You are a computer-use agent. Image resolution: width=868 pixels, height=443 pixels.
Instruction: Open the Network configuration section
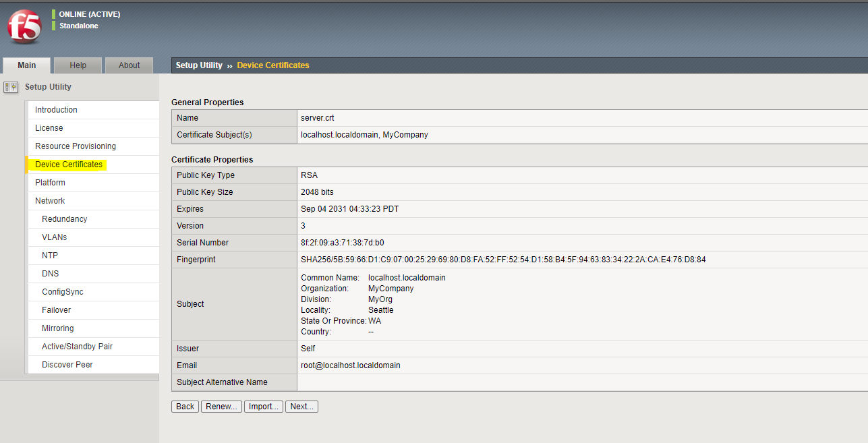coord(50,200)
